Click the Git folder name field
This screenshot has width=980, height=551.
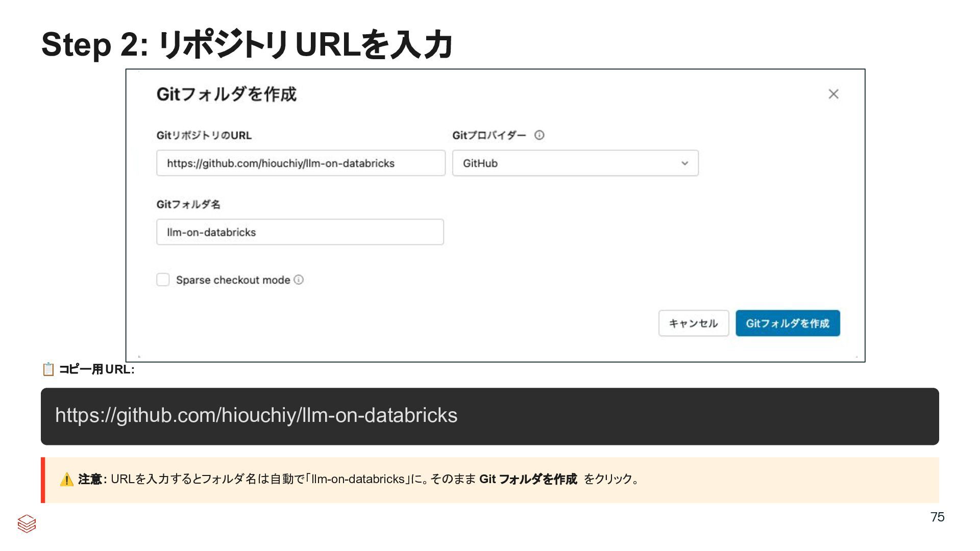300,232
